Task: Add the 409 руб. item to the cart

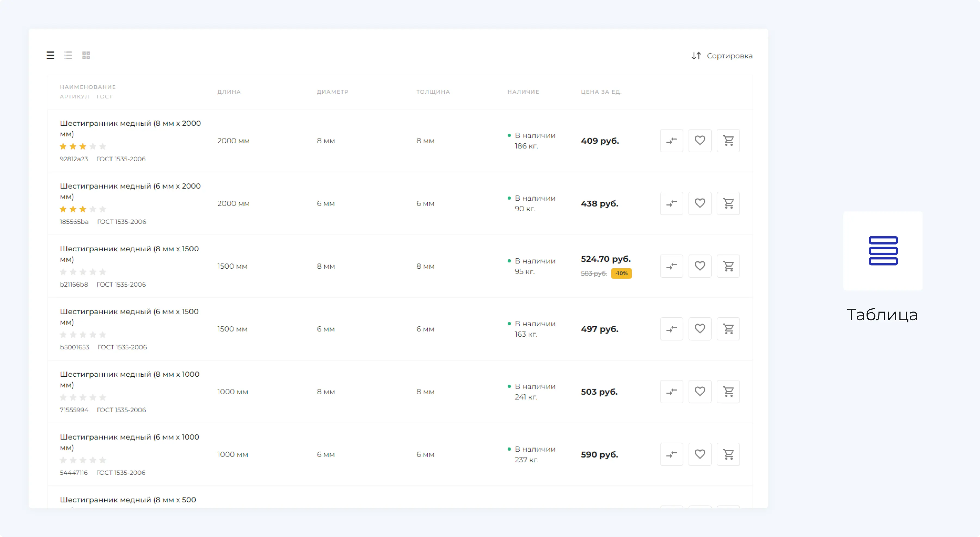Action: click(728, 141)
